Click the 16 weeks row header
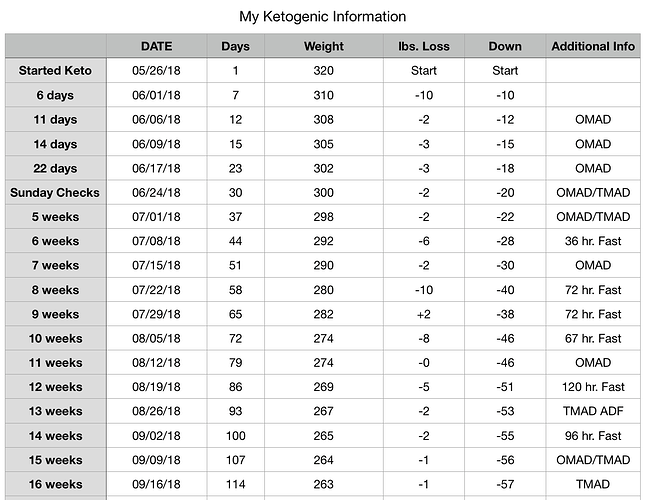Screen dimensions: 645x500 click(x=56, y=484)
